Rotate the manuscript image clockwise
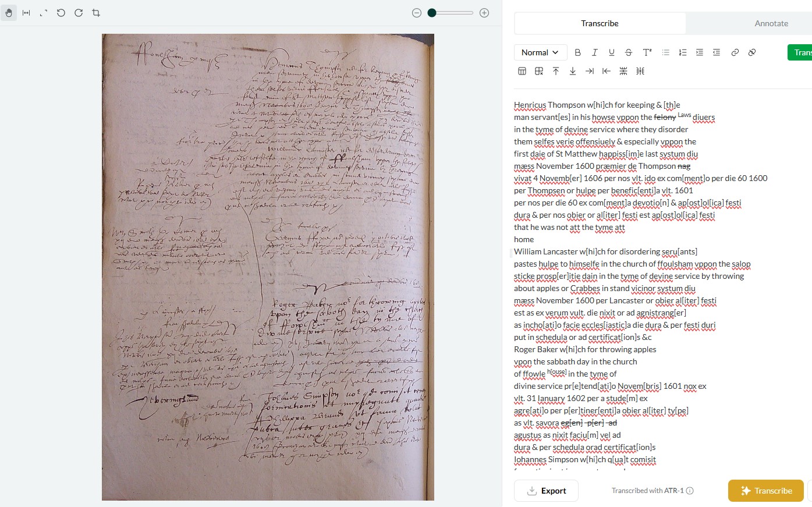The width and height of the screenshot is (812, 507). (x=79, y=13)
